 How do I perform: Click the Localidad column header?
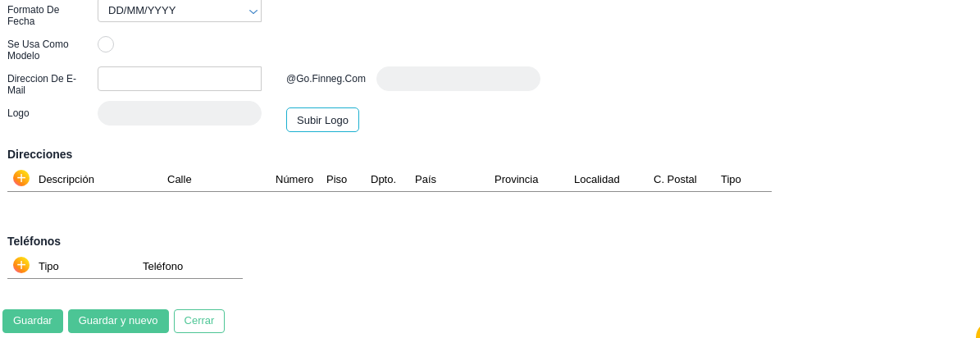(x=597, y=180)
